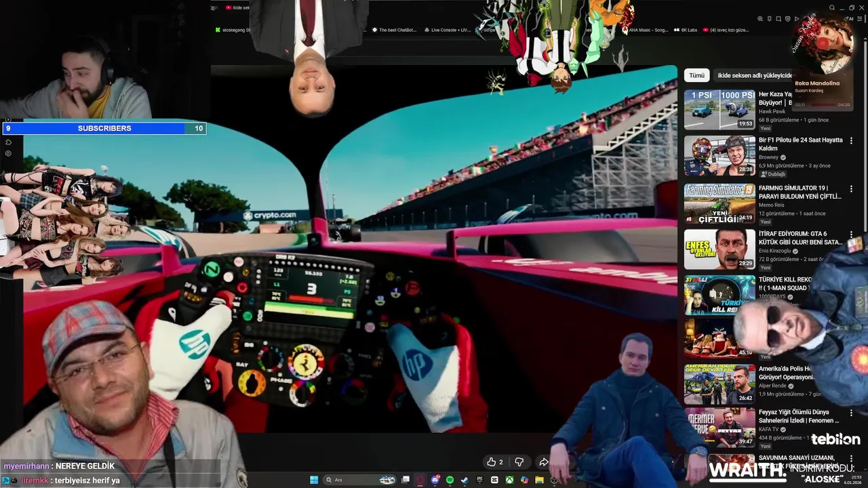Screen dimensions: 868x488
Task: Open the Windows Start menu
Action: point(314,480)
